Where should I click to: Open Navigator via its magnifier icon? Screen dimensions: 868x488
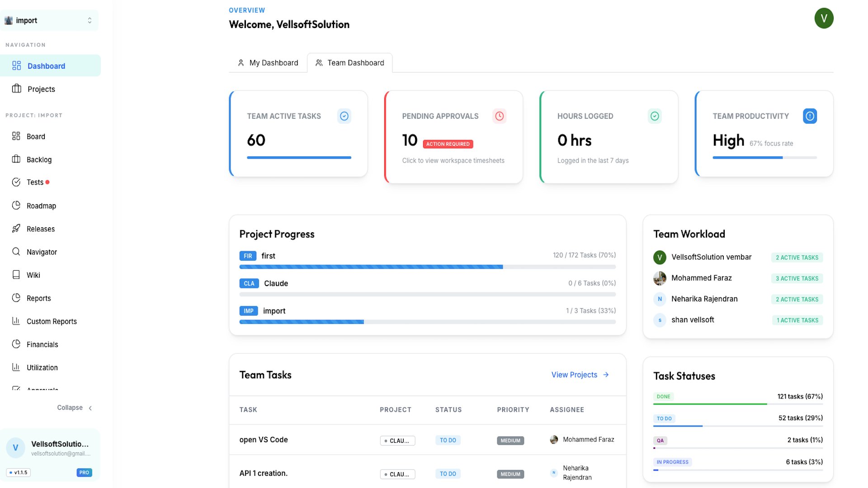pyautogui.click(x=16, y=251)
